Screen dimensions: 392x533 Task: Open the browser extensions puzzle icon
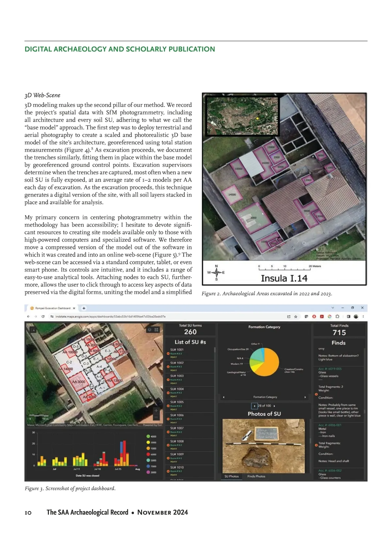[x=337, y=317]
